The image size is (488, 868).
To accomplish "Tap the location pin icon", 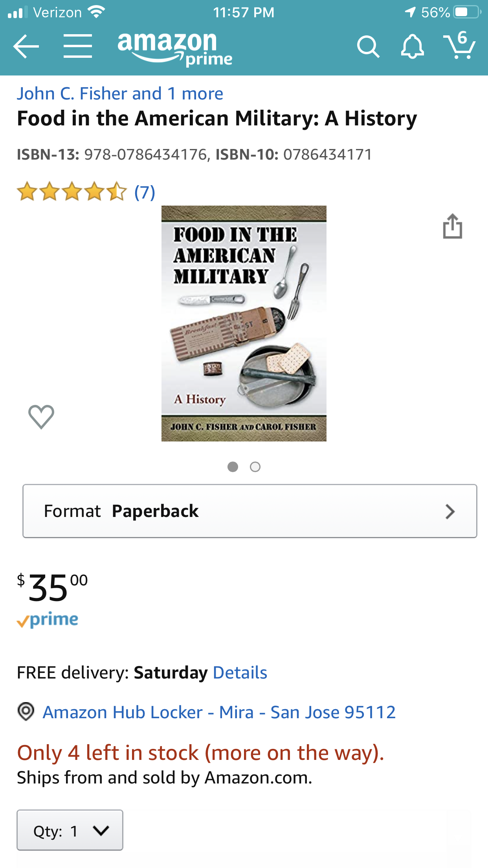I will (x=26, y=712).
